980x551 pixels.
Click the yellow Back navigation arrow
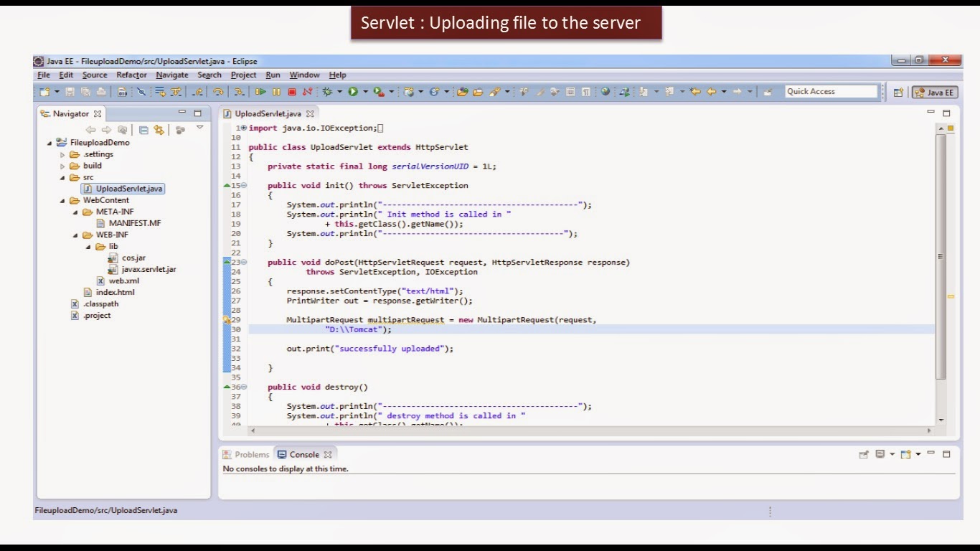(711, 92)
